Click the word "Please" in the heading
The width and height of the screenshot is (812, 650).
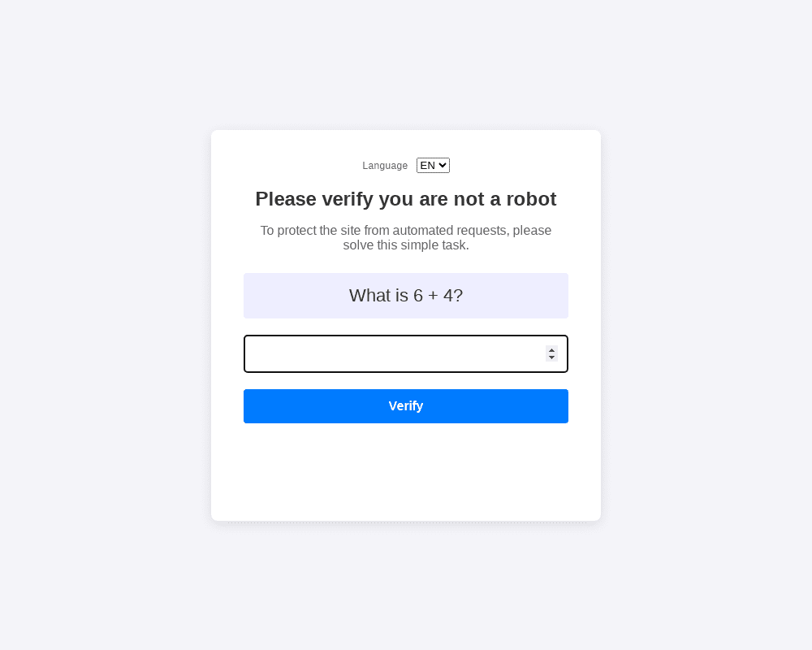(286, 199)
